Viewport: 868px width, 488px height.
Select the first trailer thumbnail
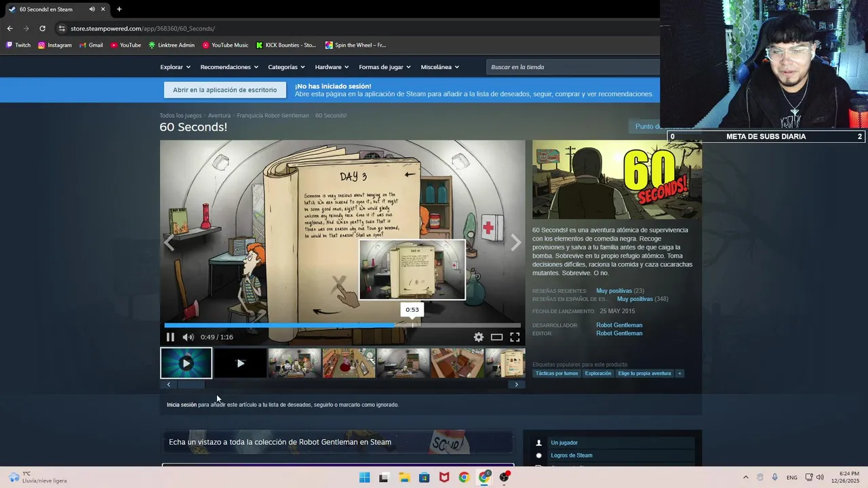[x=186, y=363]
